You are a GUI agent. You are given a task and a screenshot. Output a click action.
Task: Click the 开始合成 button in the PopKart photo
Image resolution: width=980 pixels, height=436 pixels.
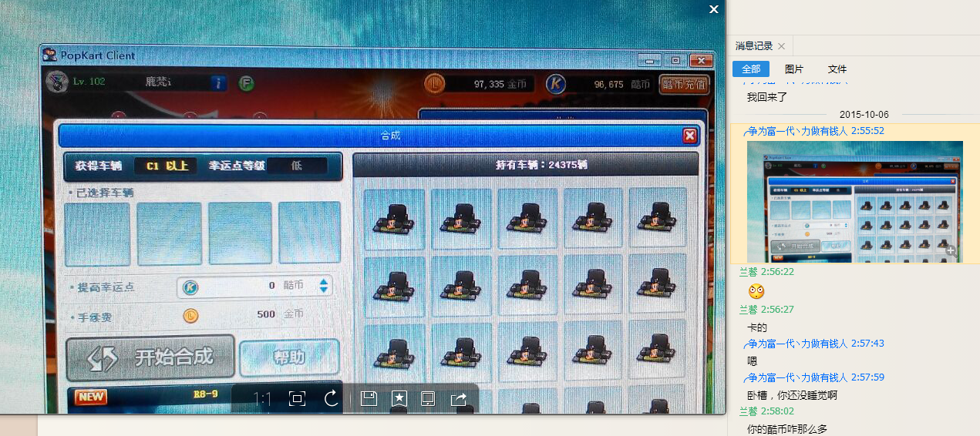pyautogui.click(x=150, y=357)
